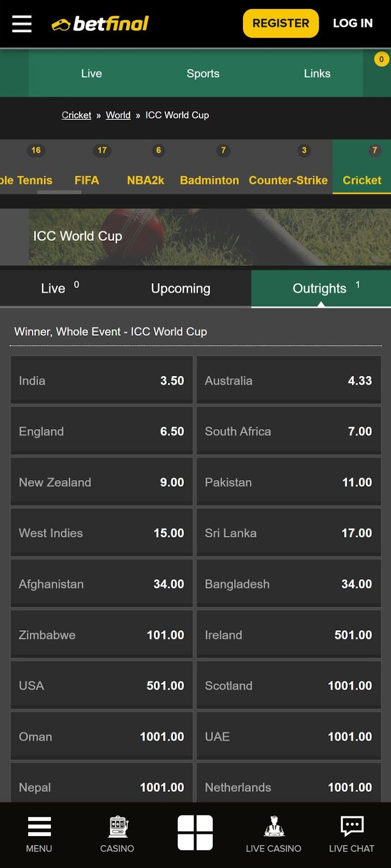Click the REGISTER button
The width and height of the screenshot is (391, 868).
[280, 23]
